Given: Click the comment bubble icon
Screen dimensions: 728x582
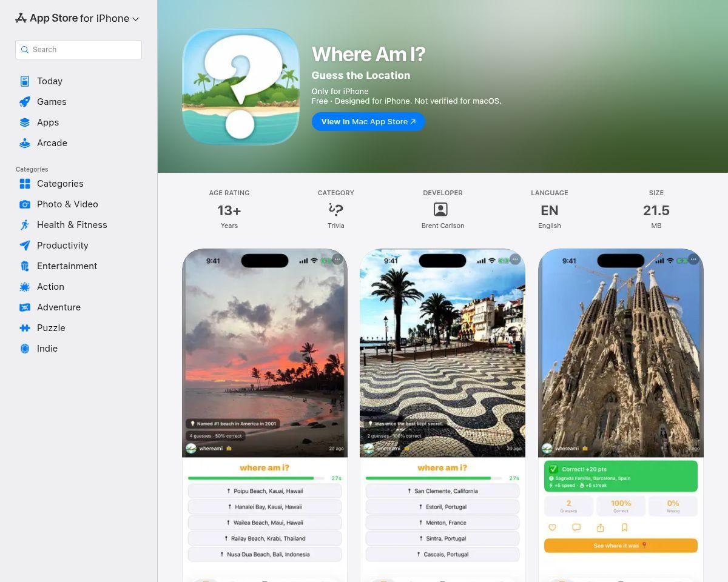Looking at the screenshot, I should tap(576, 527).
